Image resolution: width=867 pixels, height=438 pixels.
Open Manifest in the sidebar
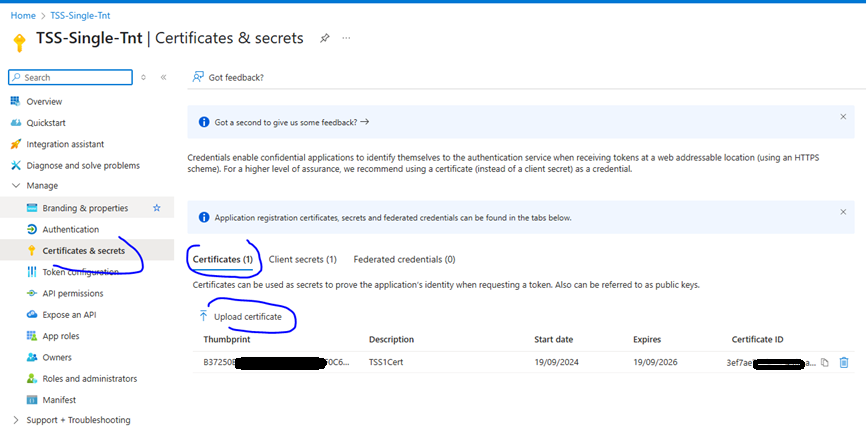tap(59, 400)
